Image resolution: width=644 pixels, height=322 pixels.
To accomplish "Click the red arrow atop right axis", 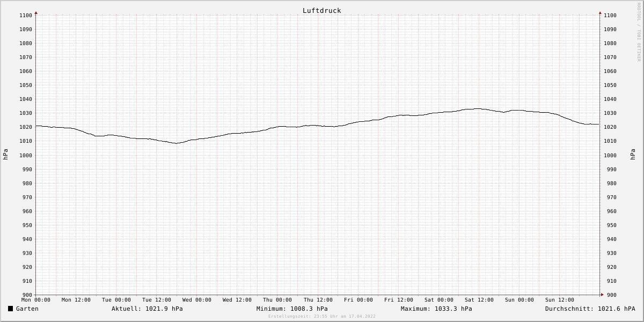I will point(600,12).
